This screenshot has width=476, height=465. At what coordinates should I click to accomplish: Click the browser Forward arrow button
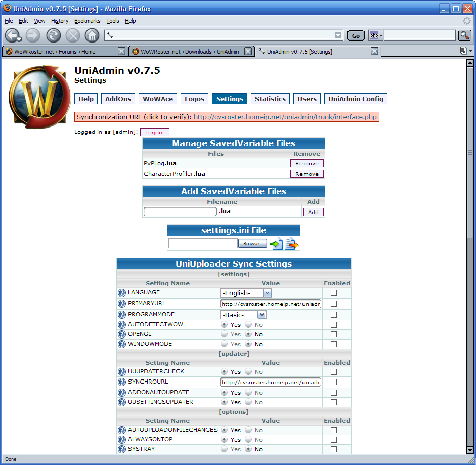click(x=33, y=35)
